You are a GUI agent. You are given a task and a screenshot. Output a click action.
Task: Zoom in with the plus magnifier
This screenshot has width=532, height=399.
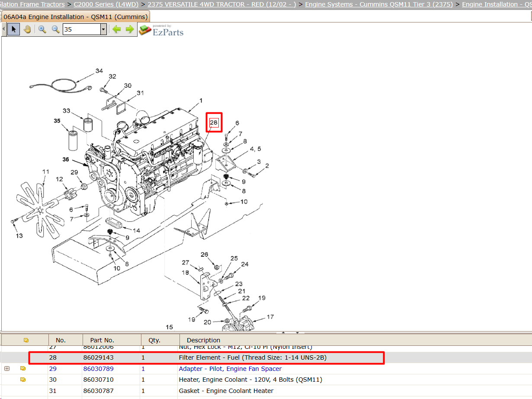42,29
